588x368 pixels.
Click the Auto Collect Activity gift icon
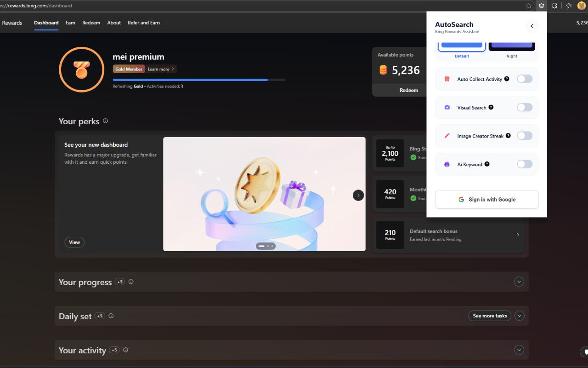click(447, 79)
